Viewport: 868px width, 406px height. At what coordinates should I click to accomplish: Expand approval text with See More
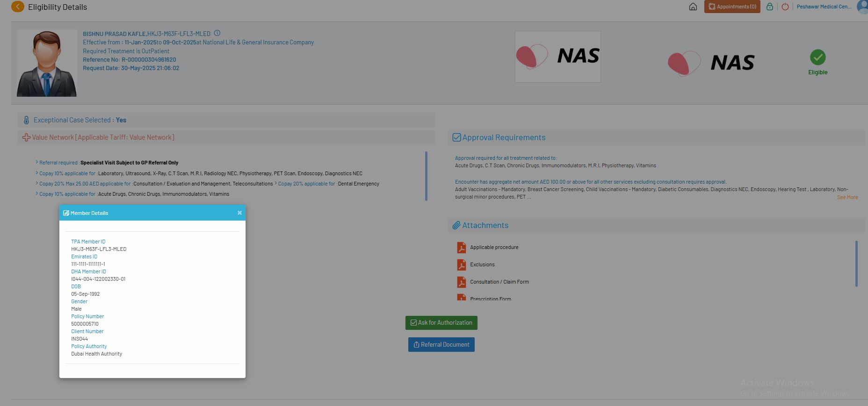(x=847, y=197)
